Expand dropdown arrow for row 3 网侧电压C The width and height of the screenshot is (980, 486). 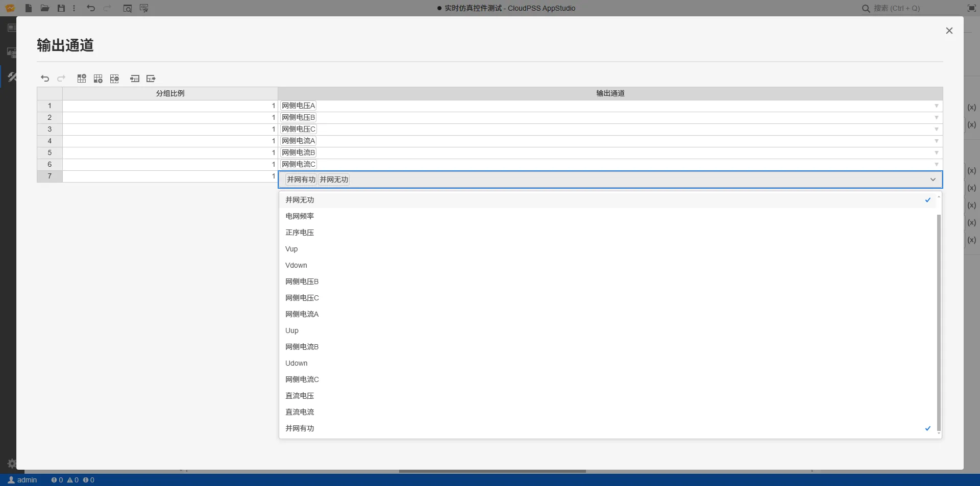click(x=937, y=130)
